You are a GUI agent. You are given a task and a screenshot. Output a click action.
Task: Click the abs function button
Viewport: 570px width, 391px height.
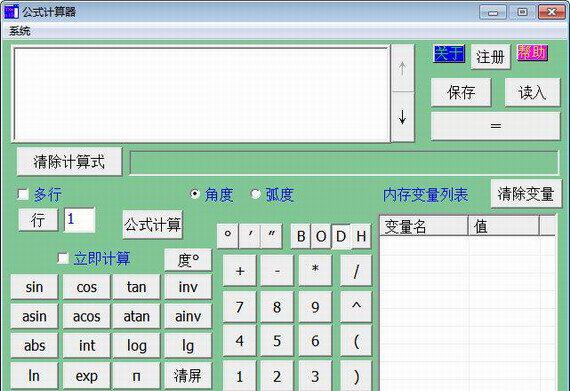(x=34, y=345)
